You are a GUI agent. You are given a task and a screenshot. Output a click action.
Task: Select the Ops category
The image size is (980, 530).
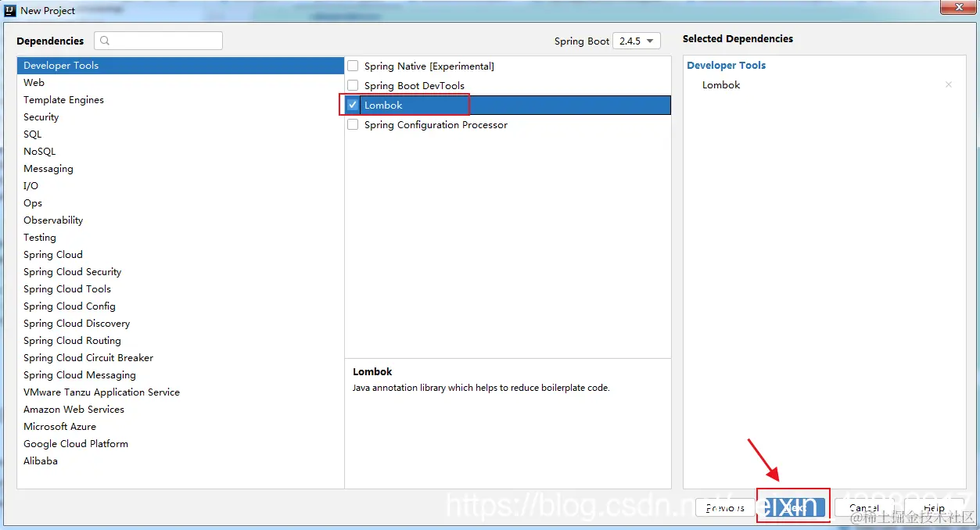pyautogui.click(x=181, y=203)
